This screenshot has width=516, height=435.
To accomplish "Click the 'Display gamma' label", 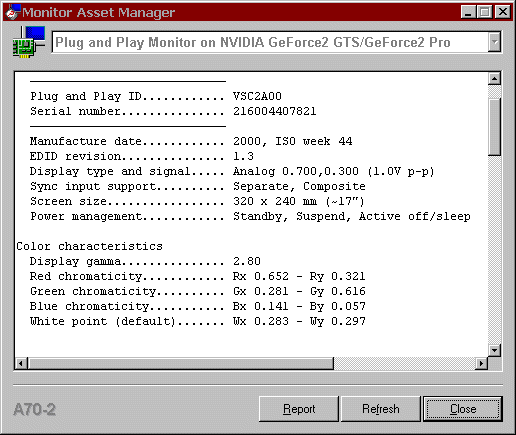I will (x=75, y=262).
